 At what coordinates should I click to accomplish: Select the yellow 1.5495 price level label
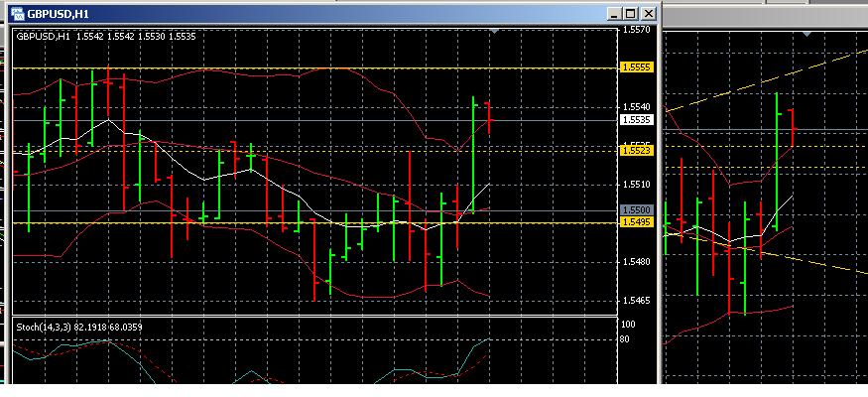pos(635,222)
